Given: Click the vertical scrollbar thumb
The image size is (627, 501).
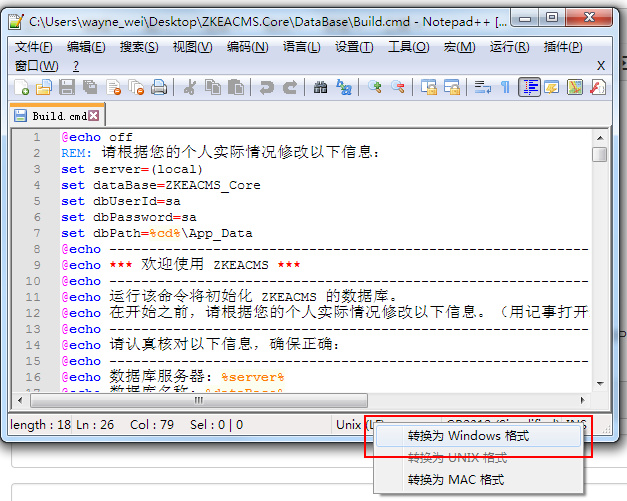Looking at the screenshot, I should (600, 154).
